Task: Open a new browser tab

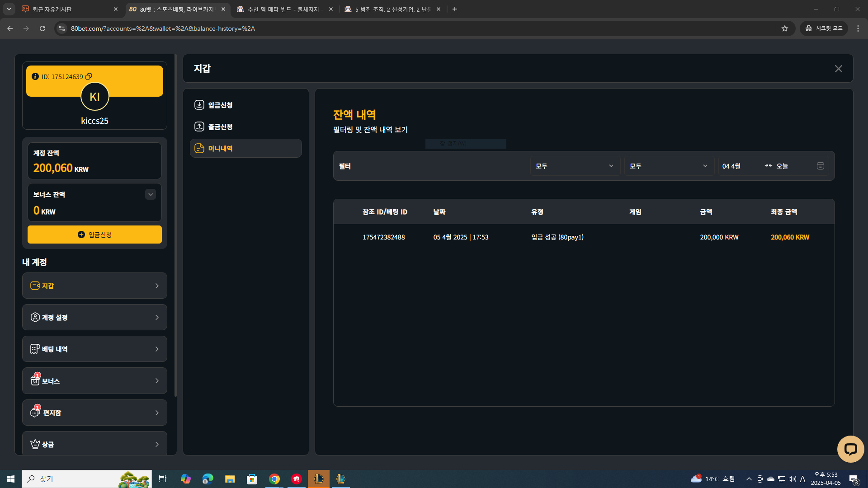Action: click(454, 9)
